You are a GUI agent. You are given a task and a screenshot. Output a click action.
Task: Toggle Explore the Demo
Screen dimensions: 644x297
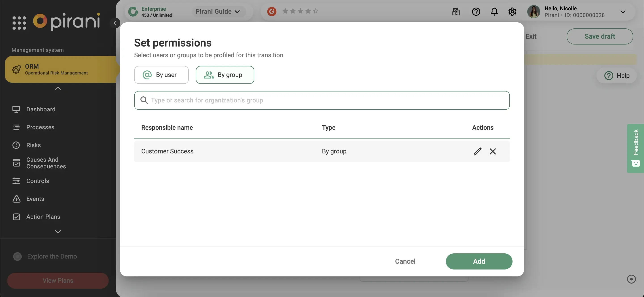[x=17, y=256]
